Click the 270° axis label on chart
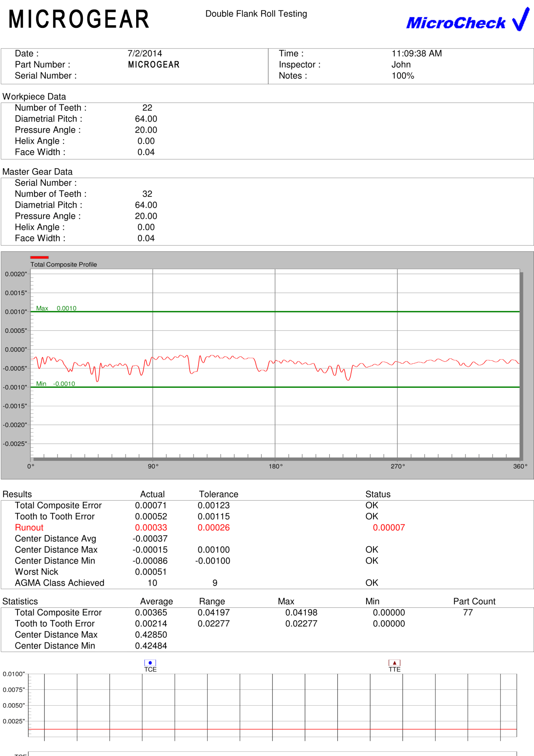Screen dimensions: 534x756 pyautogui.click(x=397, y=466)
